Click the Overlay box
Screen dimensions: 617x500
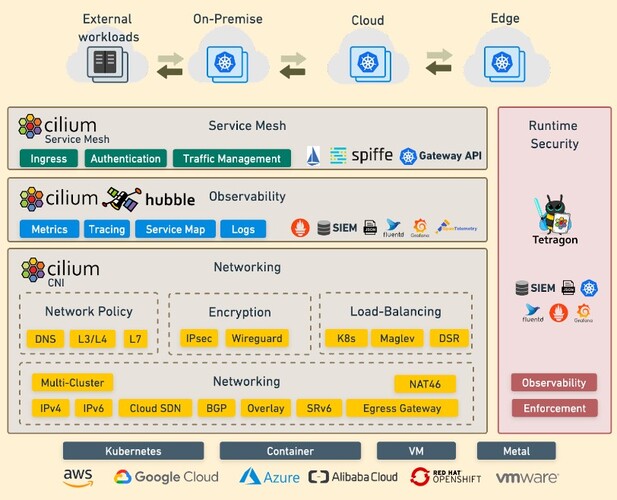click(266, 408)
